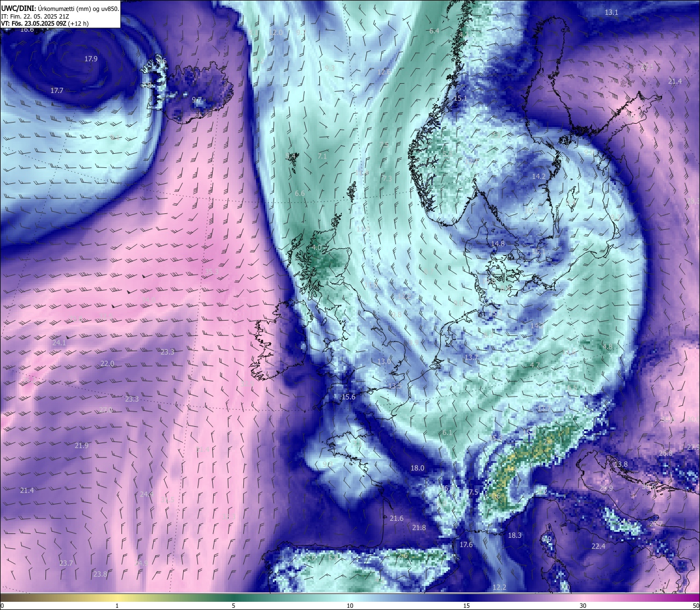Click the 18.0 value label

pyautogui.click(x=417, y=468)
